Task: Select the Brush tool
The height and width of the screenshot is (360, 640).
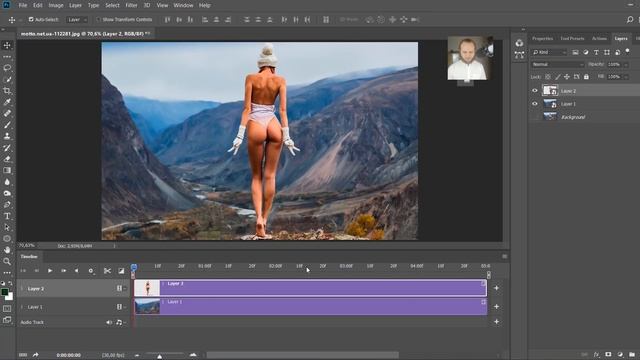Action: pos(7,125)
